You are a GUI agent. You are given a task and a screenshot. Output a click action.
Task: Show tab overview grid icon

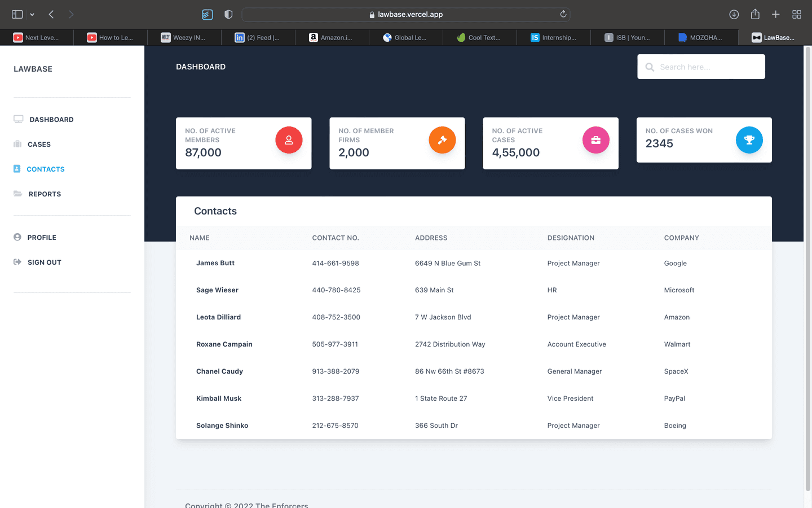797,14
